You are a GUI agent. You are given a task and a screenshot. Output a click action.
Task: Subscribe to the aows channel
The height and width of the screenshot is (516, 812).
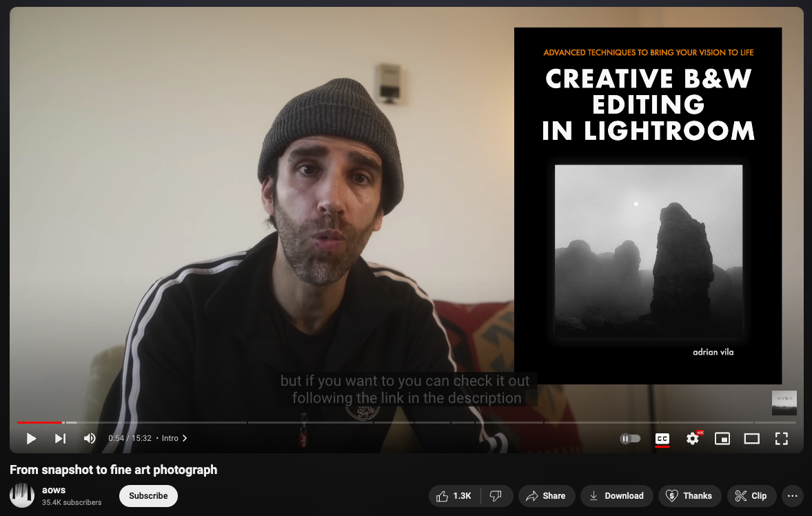148,496
